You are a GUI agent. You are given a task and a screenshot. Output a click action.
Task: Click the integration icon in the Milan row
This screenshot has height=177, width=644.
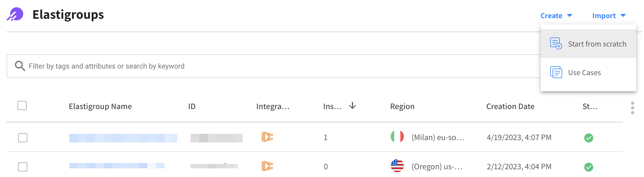point(267,137)
